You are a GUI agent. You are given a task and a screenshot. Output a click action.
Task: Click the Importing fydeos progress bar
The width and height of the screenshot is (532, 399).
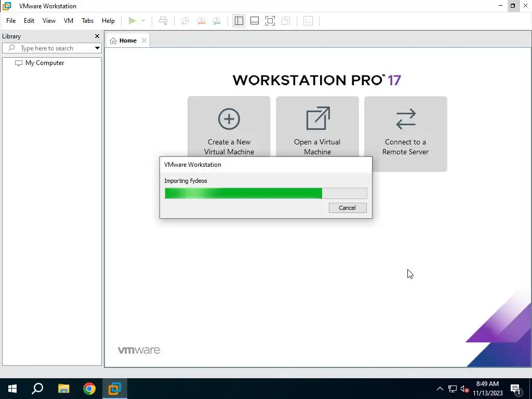coord(265,193)
